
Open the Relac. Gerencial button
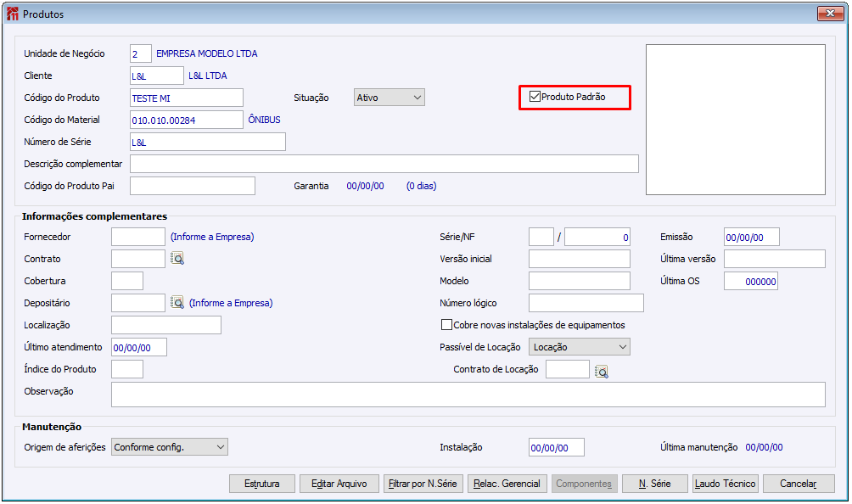point(507,484)
